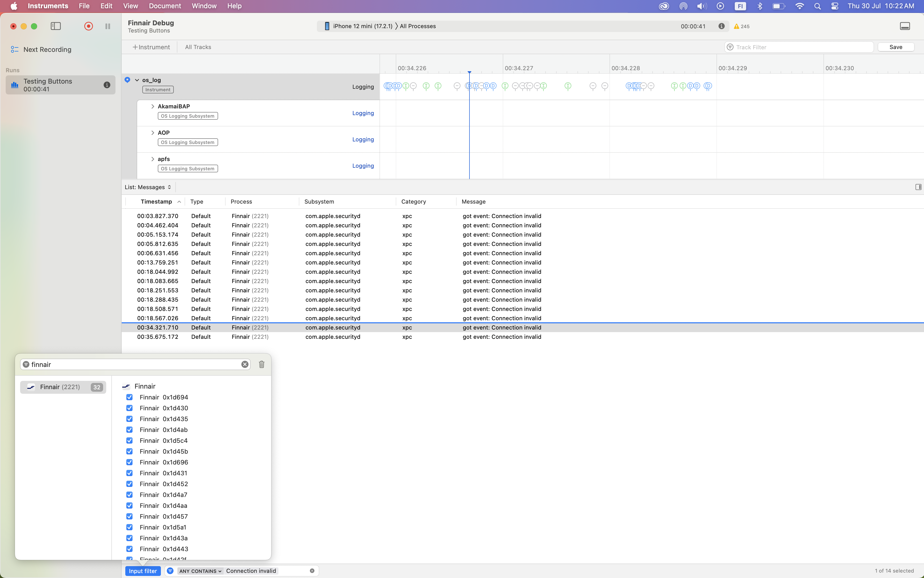Open the Help menu
924x578 pixels.
tap(234, 6)
